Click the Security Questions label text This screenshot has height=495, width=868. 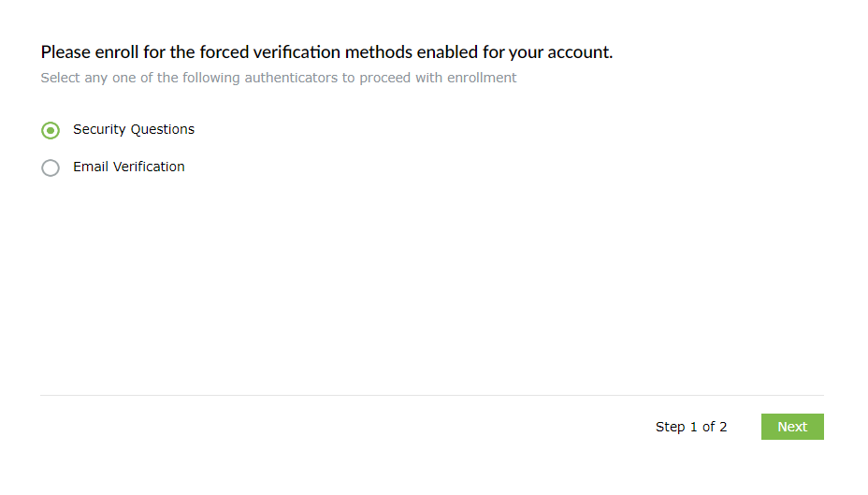point(134,129)
